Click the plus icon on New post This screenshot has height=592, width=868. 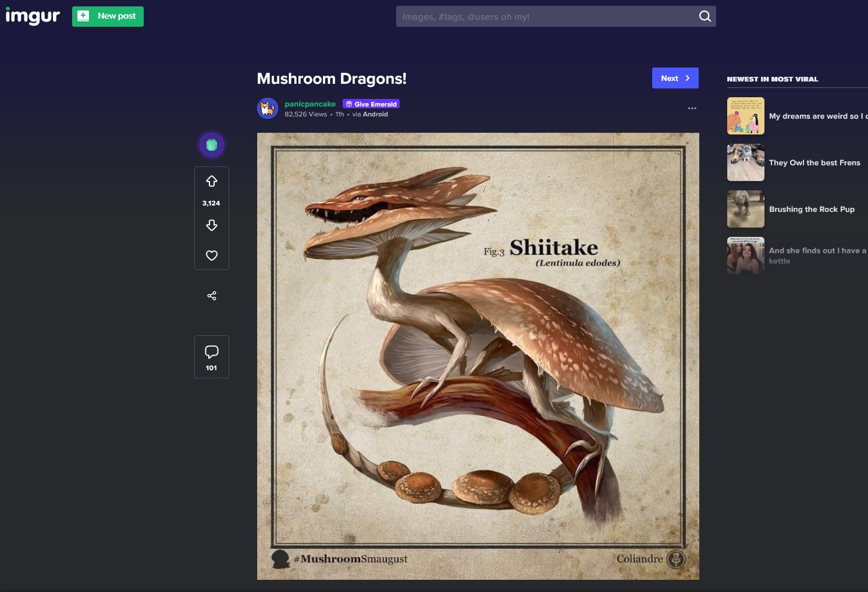point(83,16)
